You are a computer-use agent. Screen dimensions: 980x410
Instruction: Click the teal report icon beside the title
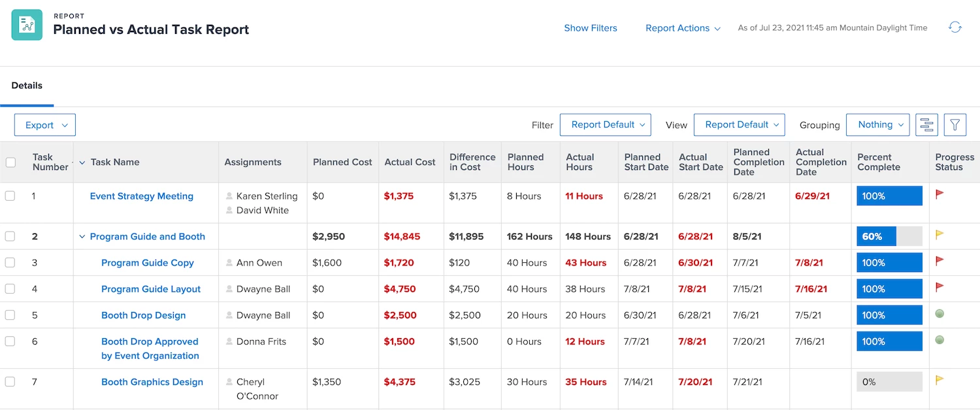(x=27, y=25)
